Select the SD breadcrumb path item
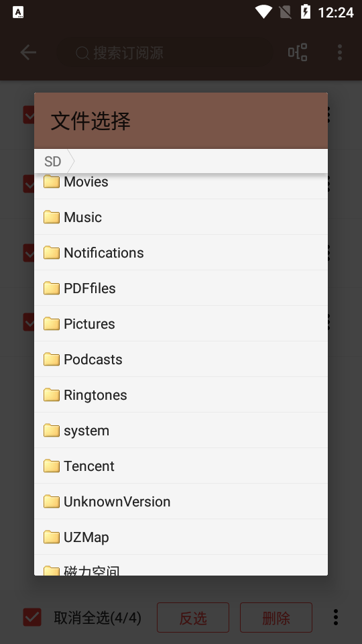Screen dimensions: 362x644 point(52,162)
